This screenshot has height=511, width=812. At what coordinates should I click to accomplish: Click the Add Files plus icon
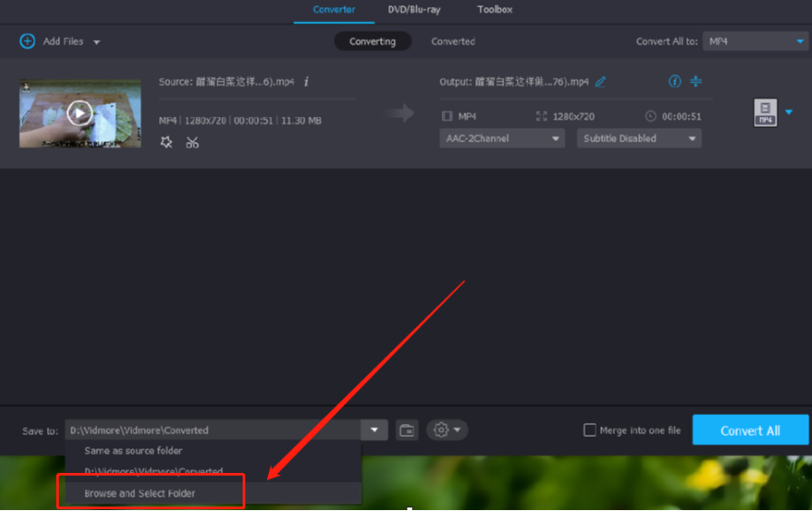click(x=27, y=42)
